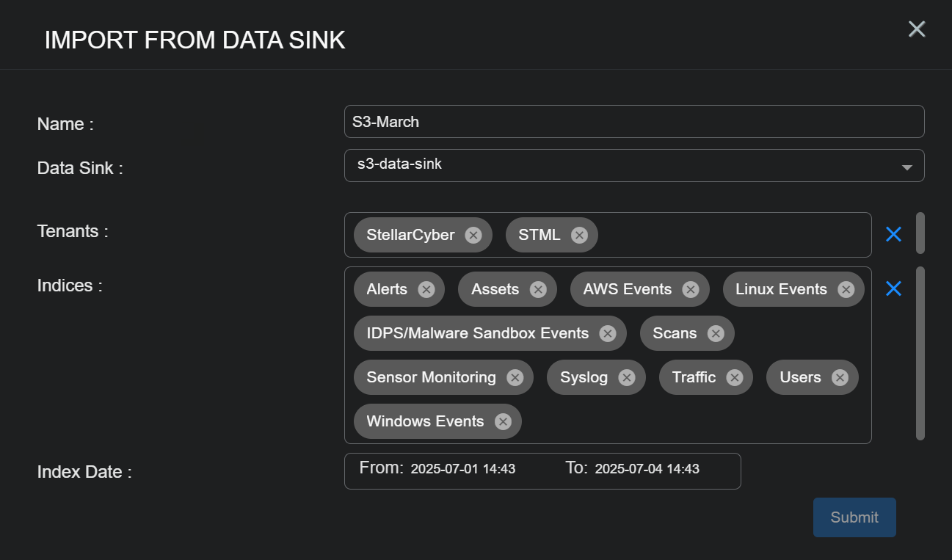Image resolution: width=952 pixels, height=560 pixels.
Task: Clear all selected tenants with blue X
Action: point(893,234)
